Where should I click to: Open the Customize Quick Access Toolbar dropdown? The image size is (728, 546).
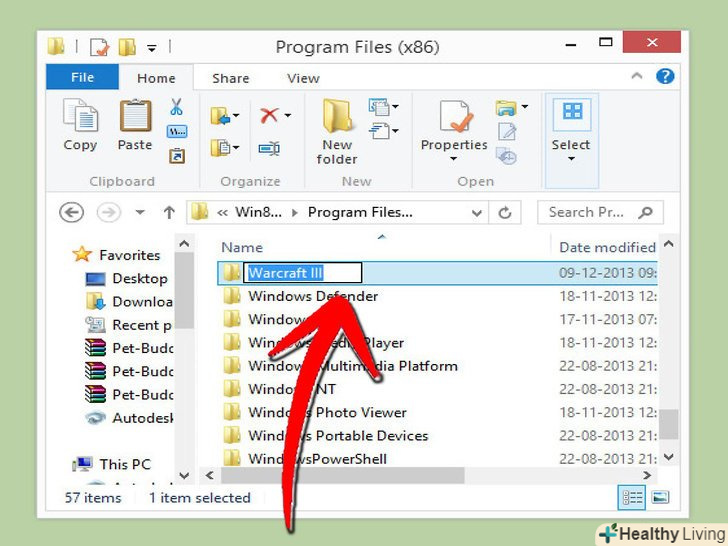coord(152,47)
